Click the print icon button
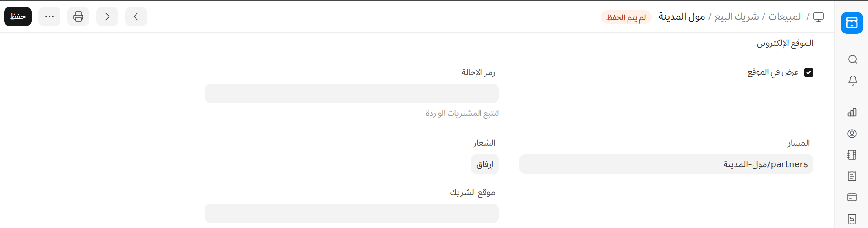This screenshot has width=868, height=228. 78,16
